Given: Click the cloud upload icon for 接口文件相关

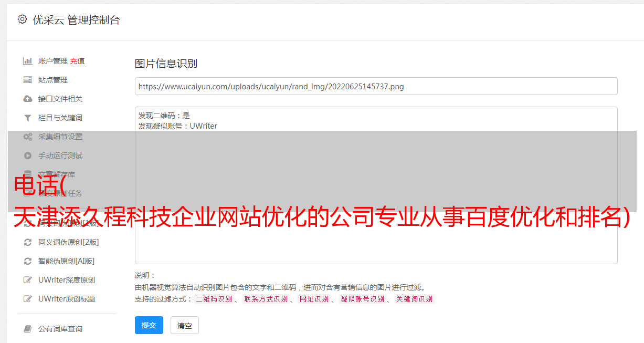Looking at the screenshot, I should pos(28,99).
